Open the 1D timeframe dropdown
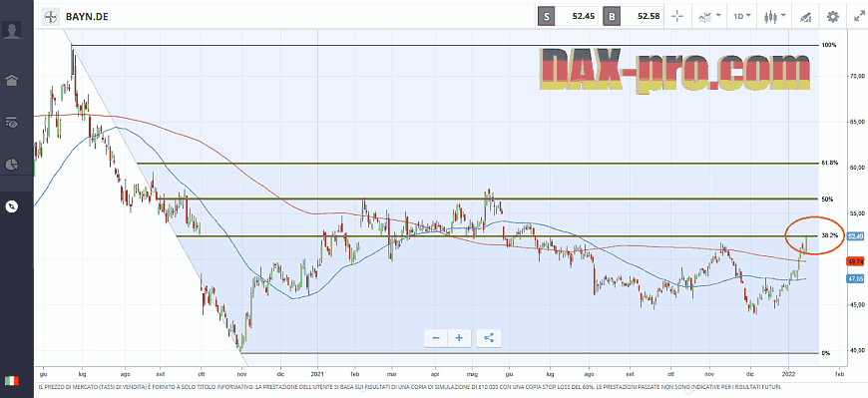 [742, 17]
